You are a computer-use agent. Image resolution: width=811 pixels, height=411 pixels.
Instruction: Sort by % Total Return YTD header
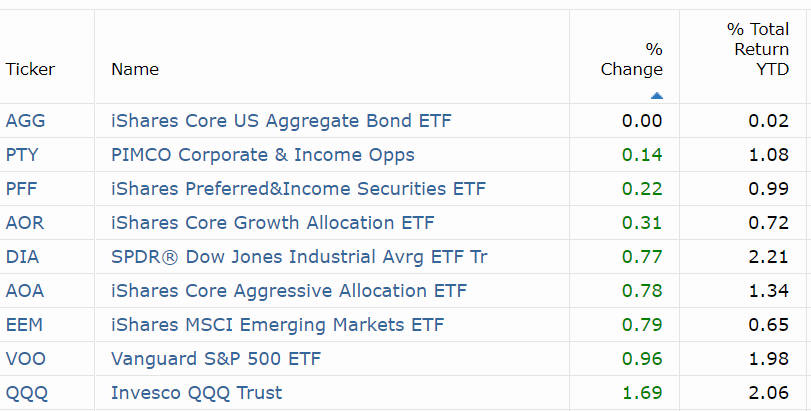point(758,49)
